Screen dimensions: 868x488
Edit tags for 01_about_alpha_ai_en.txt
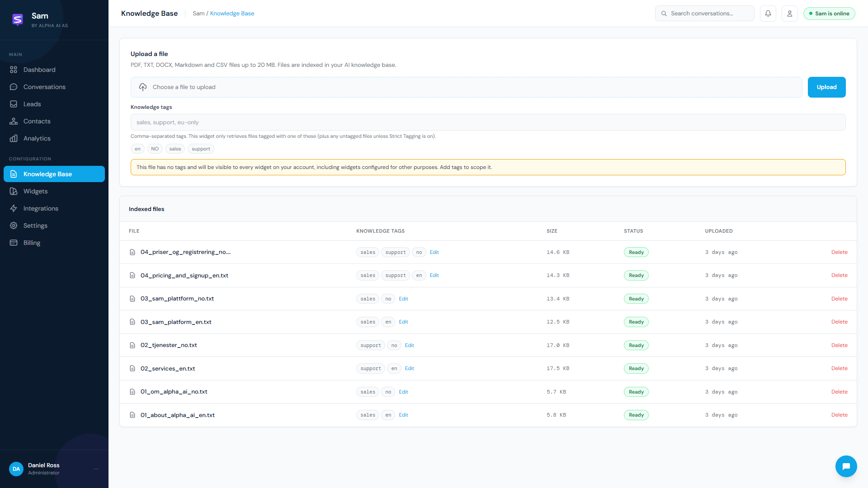(403, 415)
